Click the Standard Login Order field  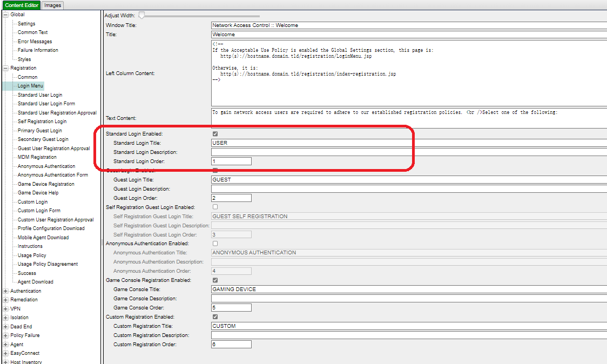[x=231, y=161]
